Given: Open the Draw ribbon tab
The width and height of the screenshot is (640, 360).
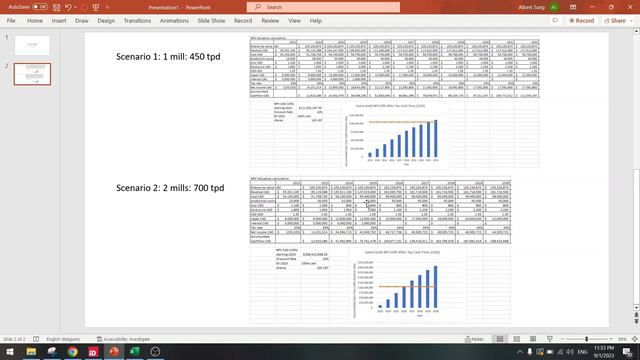Looking at the screenshot, I should point(82,20).
